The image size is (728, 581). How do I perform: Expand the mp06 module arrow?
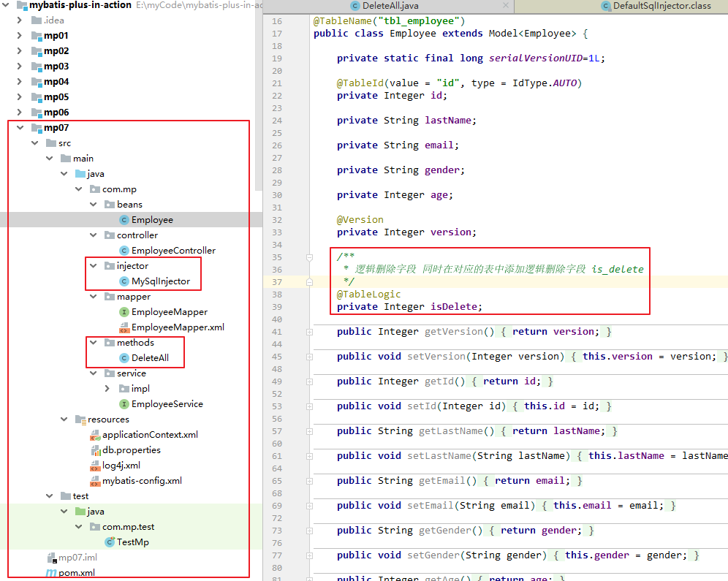(x=19, y=112)
